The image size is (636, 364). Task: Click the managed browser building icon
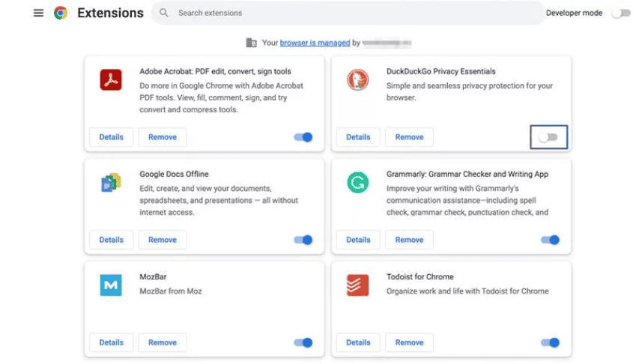click(x=251, y=43)
